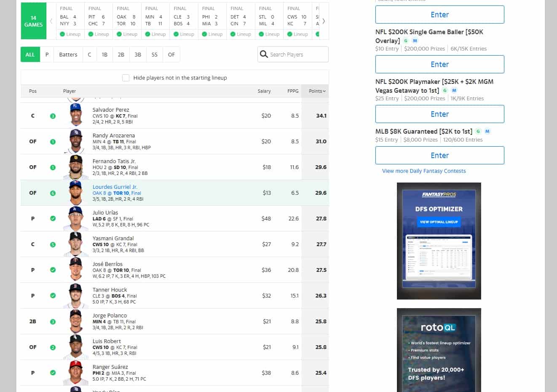Click M badge on NFL Playmaker contest
Viewport: 557px width, 392px height.
pyautogui.click(x=454, y=91)
